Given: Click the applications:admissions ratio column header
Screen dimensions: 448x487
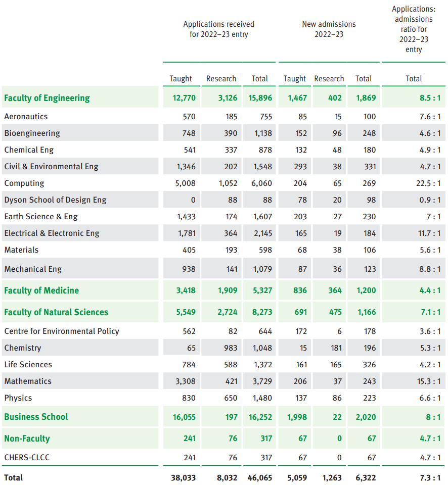Looking at the screenshot, I should pyautogui.click(x=413, y=29).
